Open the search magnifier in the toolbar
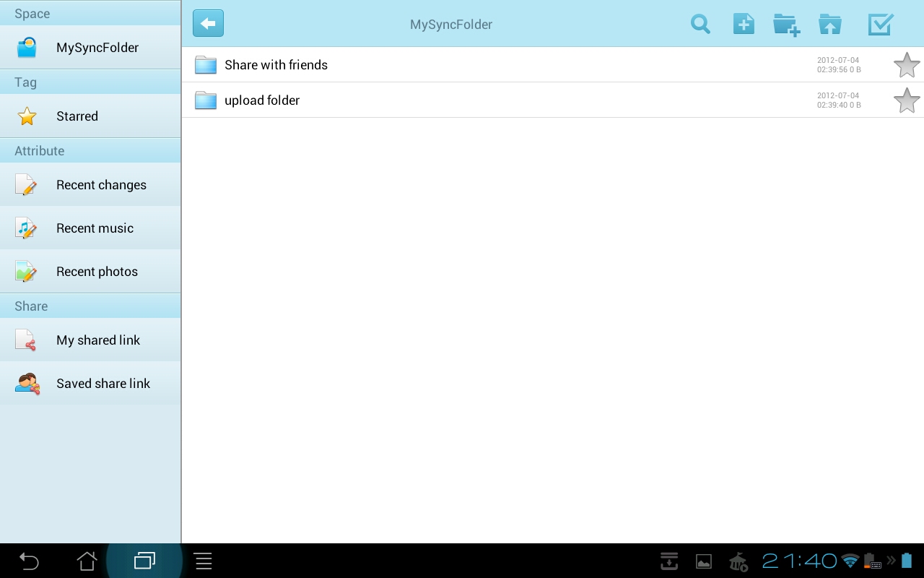This screenshot has width=924, height=578. 700,24
